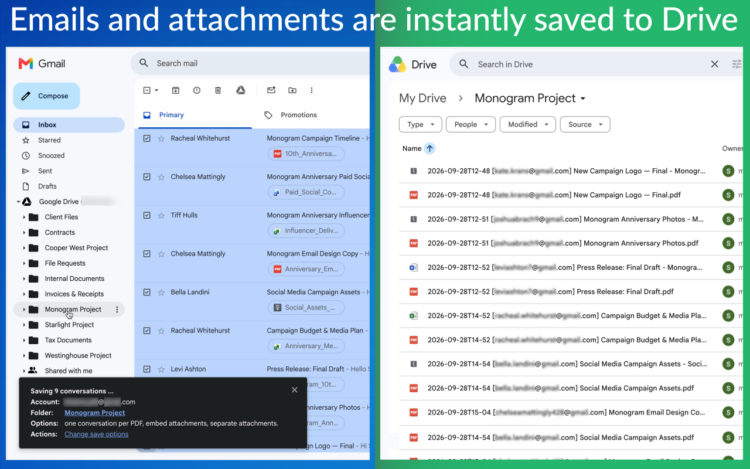Open the Sent label
The width and height of the screenshot is (750, 469).
[x=45, y=171]
